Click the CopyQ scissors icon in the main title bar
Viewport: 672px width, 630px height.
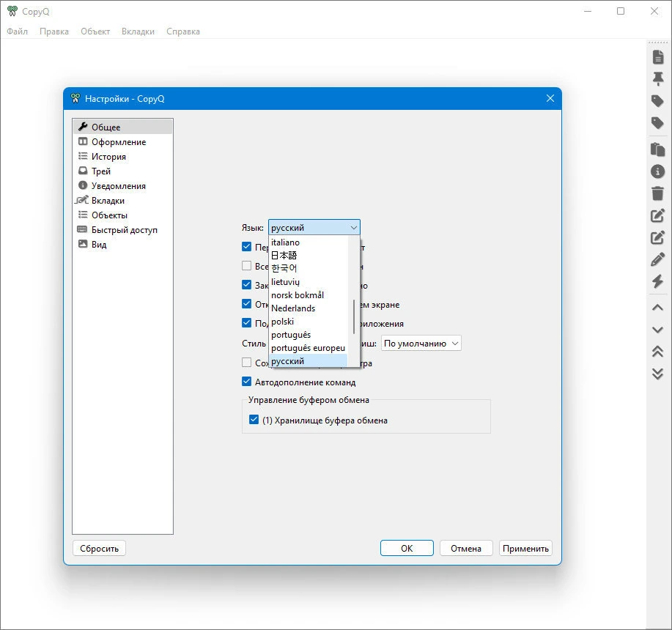(12, 11)
